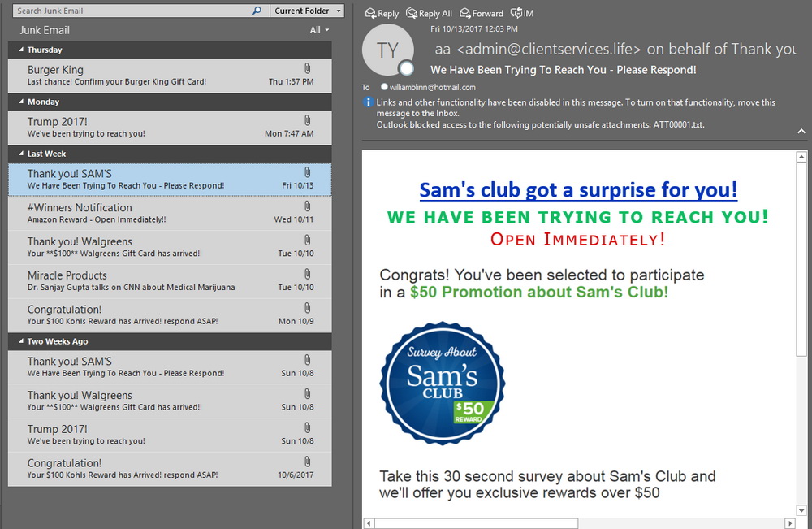The image size is (812, 529).
Task: Click the message body scroll down arrow
Action: click(801, 510)
